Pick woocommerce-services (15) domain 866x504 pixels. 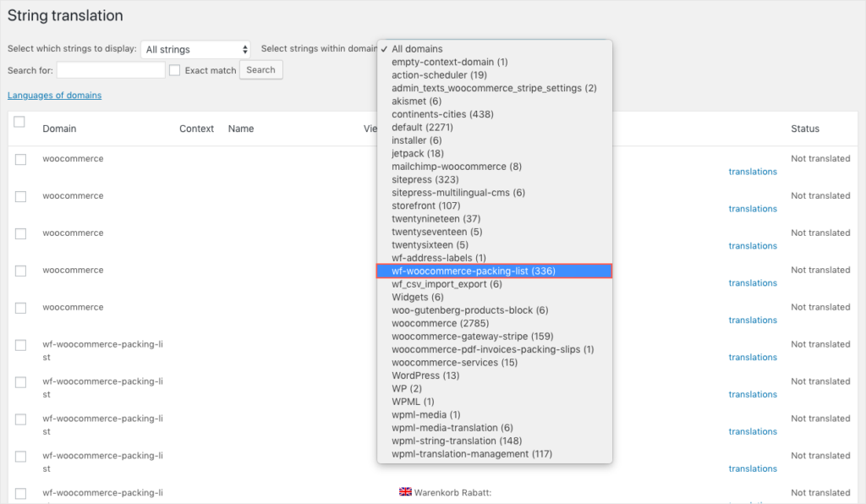494,362
